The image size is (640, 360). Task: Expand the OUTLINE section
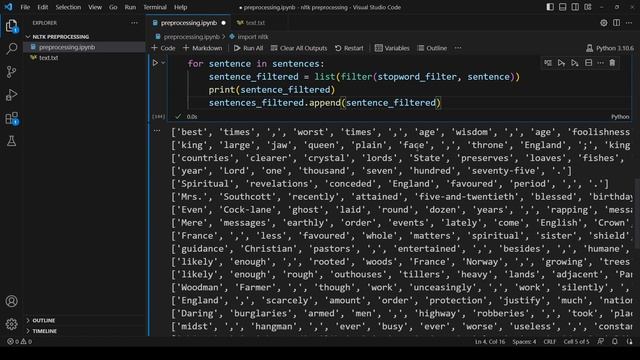(43, 320)
